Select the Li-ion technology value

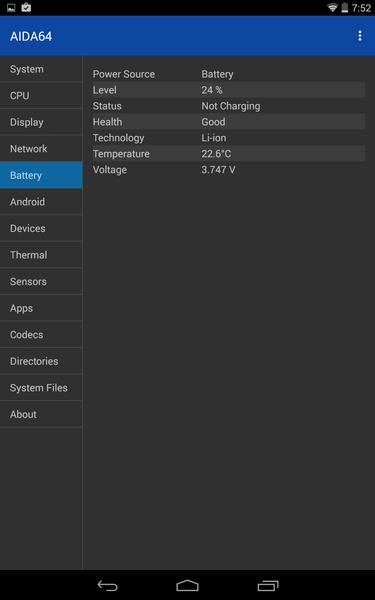coord(214,138)
